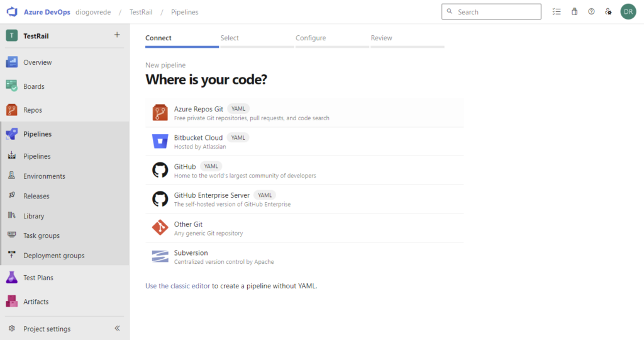
Task: Open Environments in the sidebar
Action: tap(44, 176)
